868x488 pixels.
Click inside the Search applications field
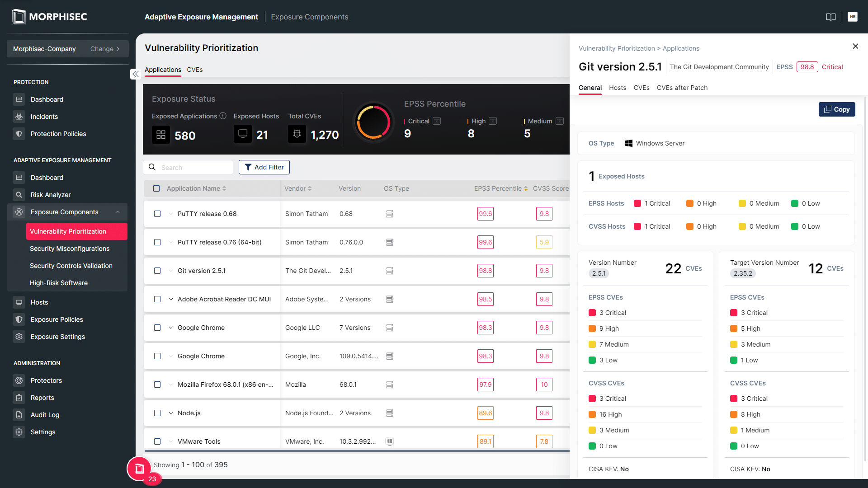[x=188, y=167]
